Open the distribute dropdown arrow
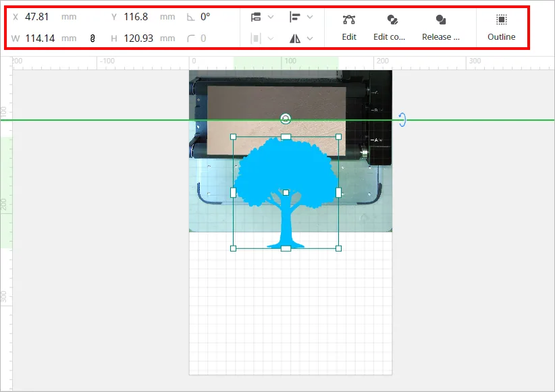 (x=271, y=38)
